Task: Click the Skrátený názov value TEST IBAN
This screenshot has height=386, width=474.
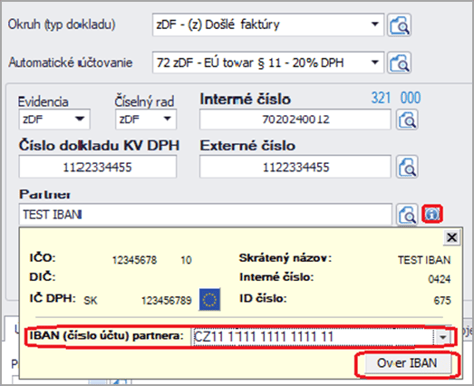Action: [x=424, y=260]
